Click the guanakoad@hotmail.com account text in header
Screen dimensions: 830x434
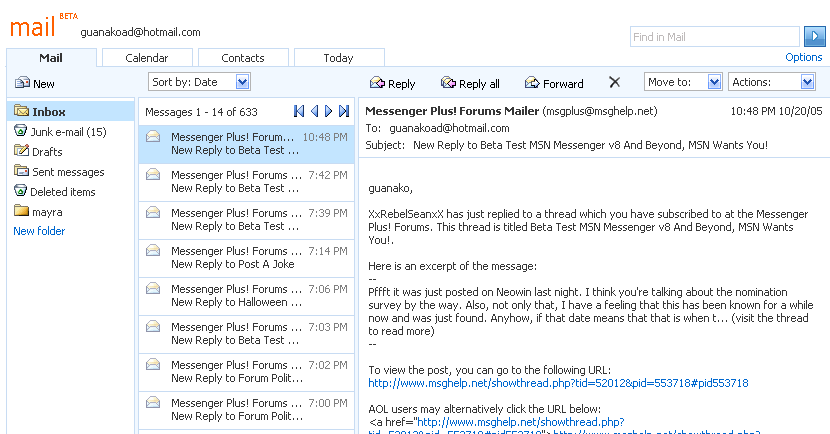(x=140, y=32)
